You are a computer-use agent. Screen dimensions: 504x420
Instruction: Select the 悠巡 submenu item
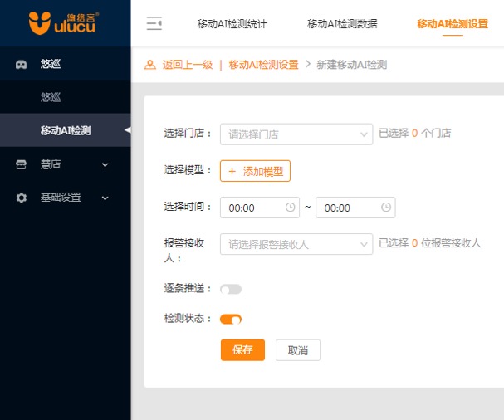coord(66,97)
